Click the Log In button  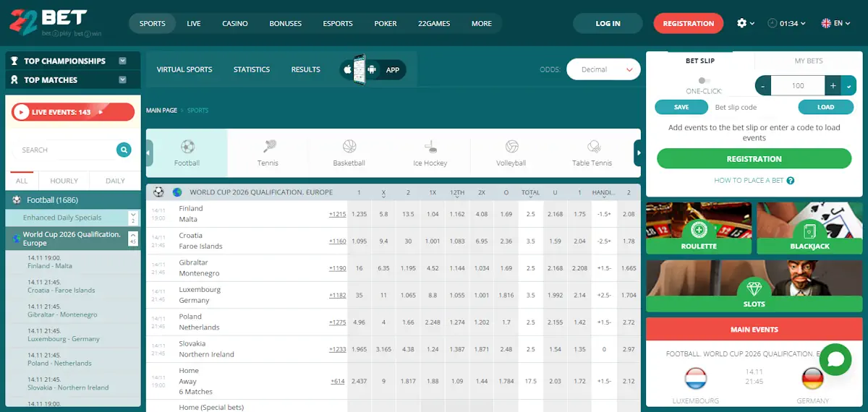(608, 23)
